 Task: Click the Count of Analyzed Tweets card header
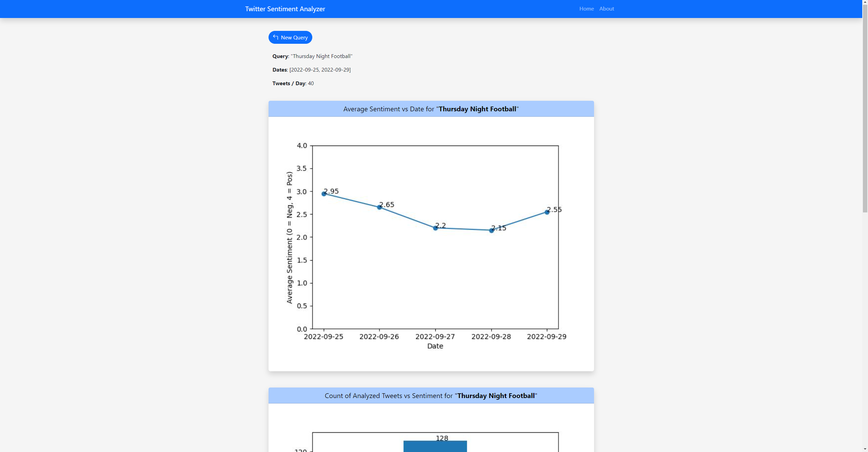click(x=431, y=396)
